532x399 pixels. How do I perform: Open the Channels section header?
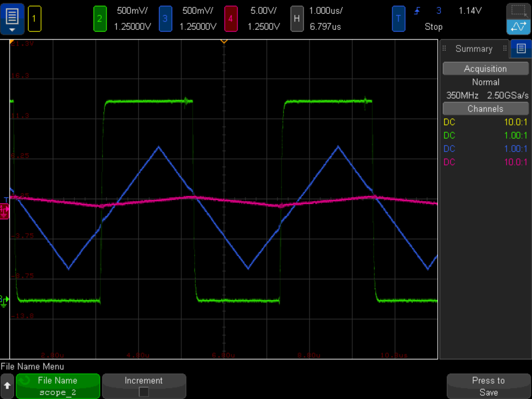coord(485,108)
